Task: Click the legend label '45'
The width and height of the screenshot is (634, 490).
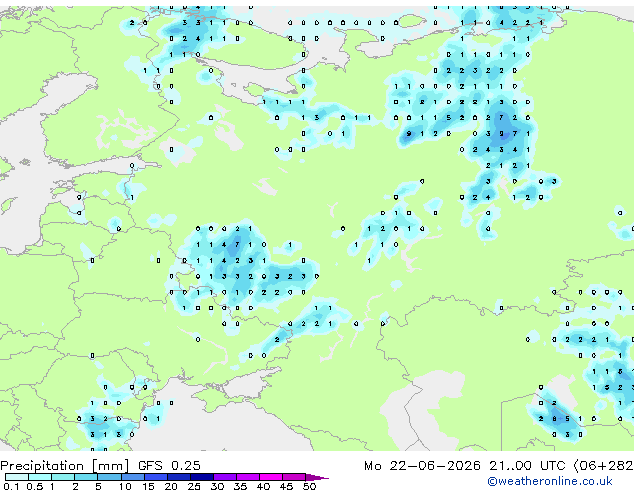Action: [286, 486]
